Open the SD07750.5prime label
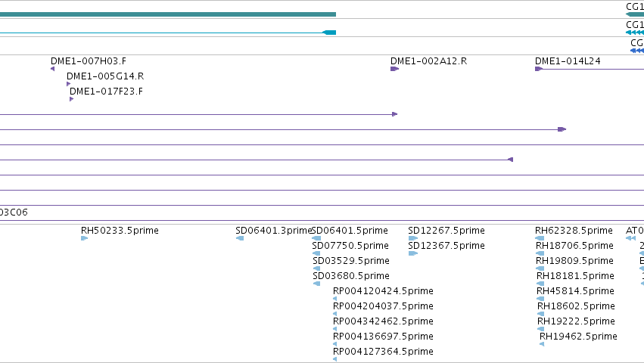 [350, 246]
